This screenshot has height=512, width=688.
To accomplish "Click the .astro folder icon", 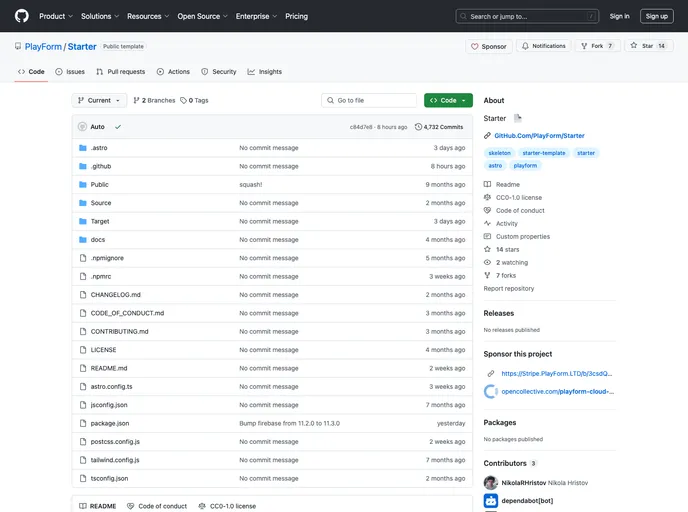I will pyautogui.click(x=82, y=148).
